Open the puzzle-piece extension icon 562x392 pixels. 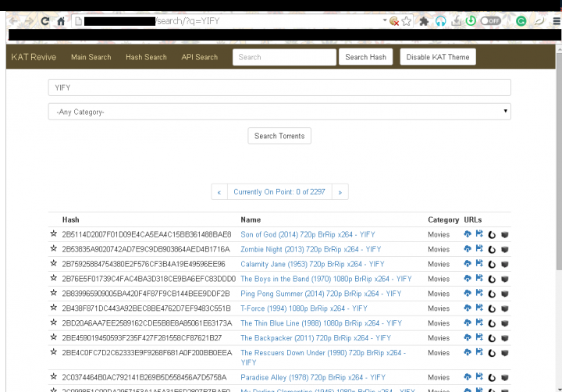(424, 21)
